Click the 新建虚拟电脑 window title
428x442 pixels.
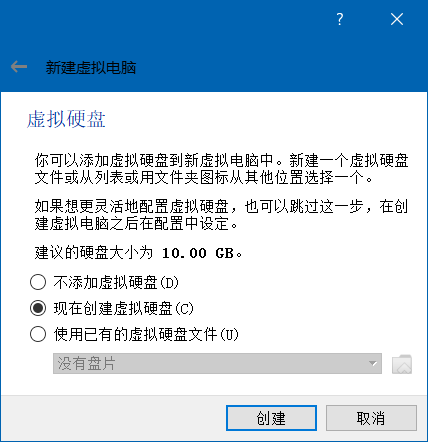click(x=91, y=68)
